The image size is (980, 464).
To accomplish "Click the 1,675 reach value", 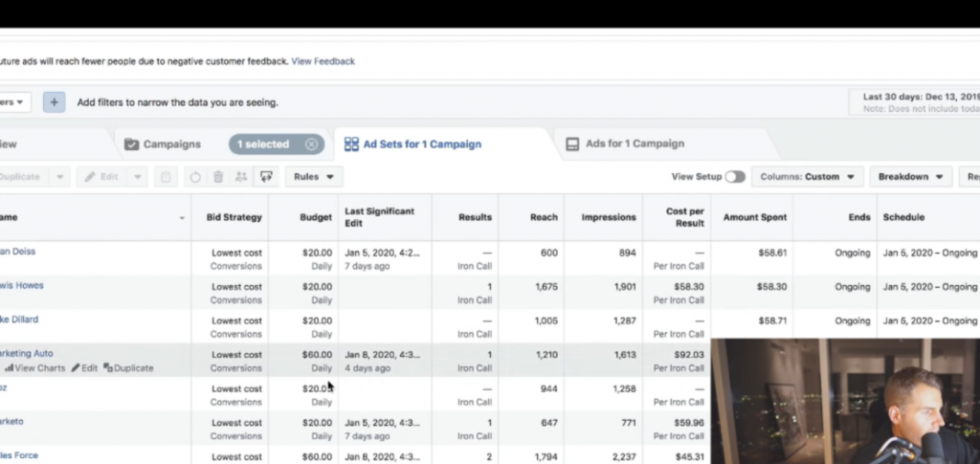I will pyautogui.click(x=546, y=287).
